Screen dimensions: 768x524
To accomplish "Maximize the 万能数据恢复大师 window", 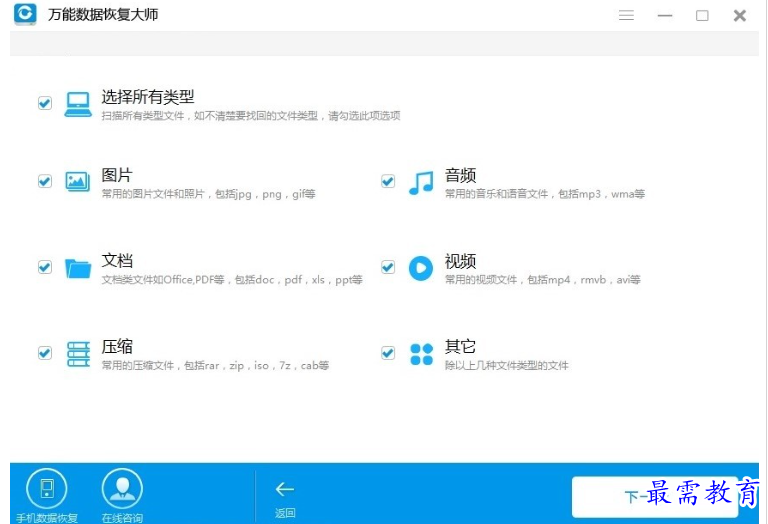I will (702, 16).
